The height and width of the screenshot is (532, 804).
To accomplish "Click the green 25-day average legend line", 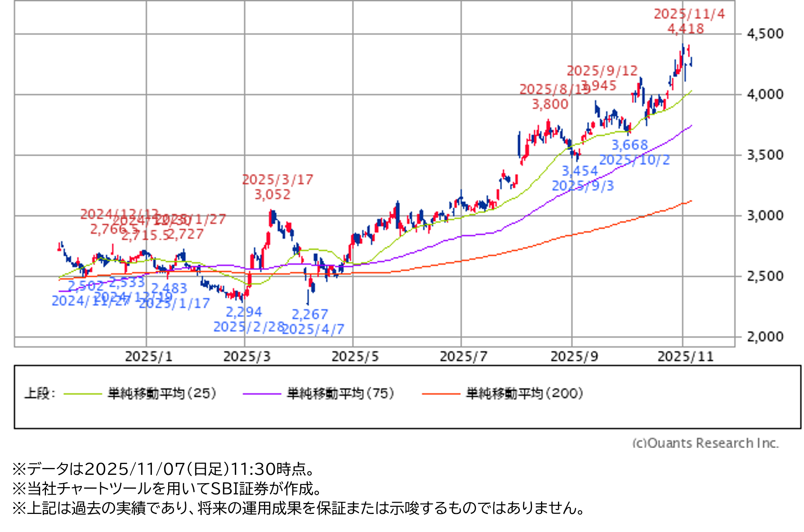I will 82,393.
